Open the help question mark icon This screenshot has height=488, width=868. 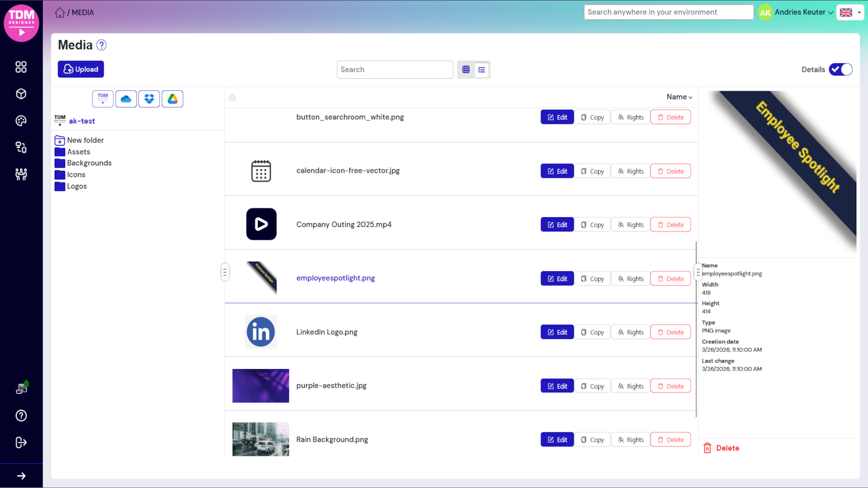pyautogui.click(x=21, y=416)
